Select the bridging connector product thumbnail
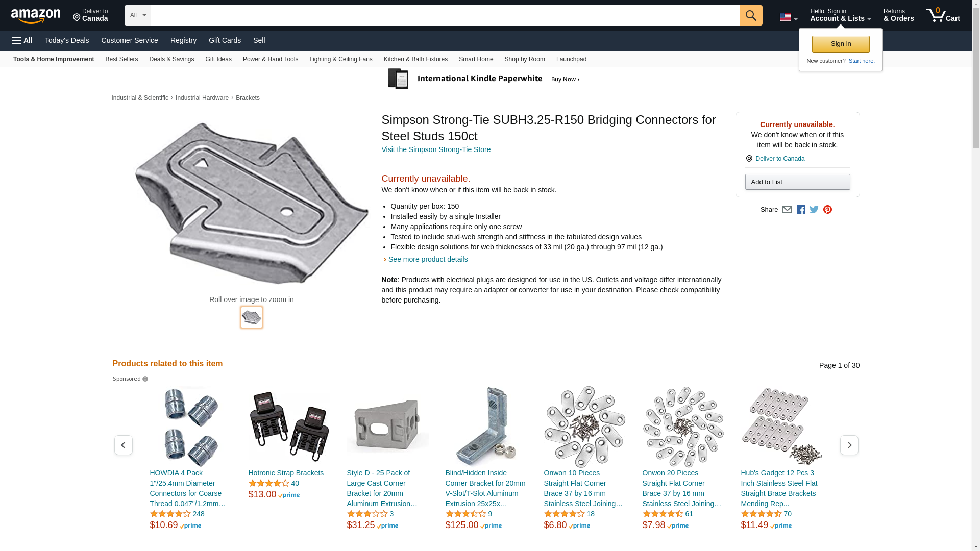Screen dimensions: 980x551 click(252, 317)
